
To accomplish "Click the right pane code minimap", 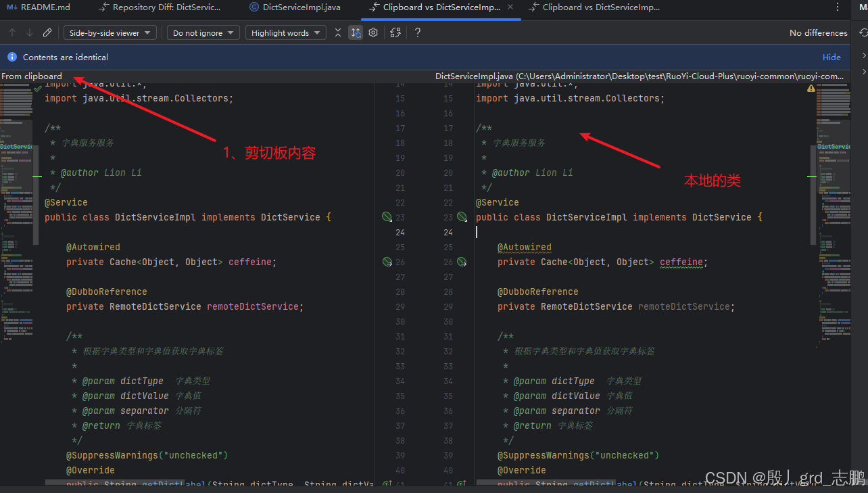I will click(x=835, y=215).
